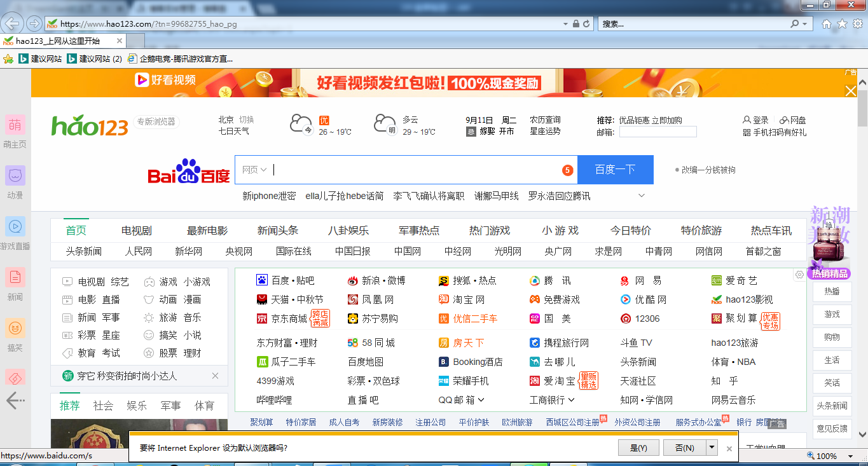Close the 好看视频 banner ad
The width and height of the screenshot is (868, 466).
coord(851,91)
